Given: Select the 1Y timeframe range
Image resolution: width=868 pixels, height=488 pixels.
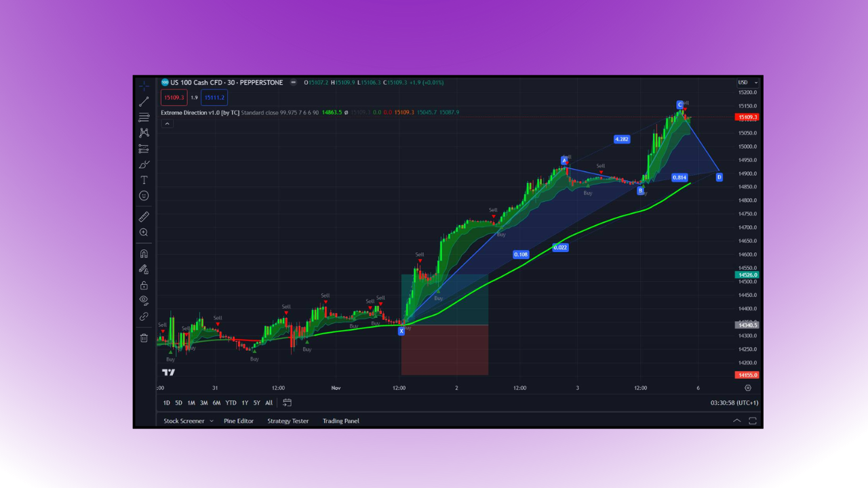Looking at the screenshot, I should tap(244, 402).
